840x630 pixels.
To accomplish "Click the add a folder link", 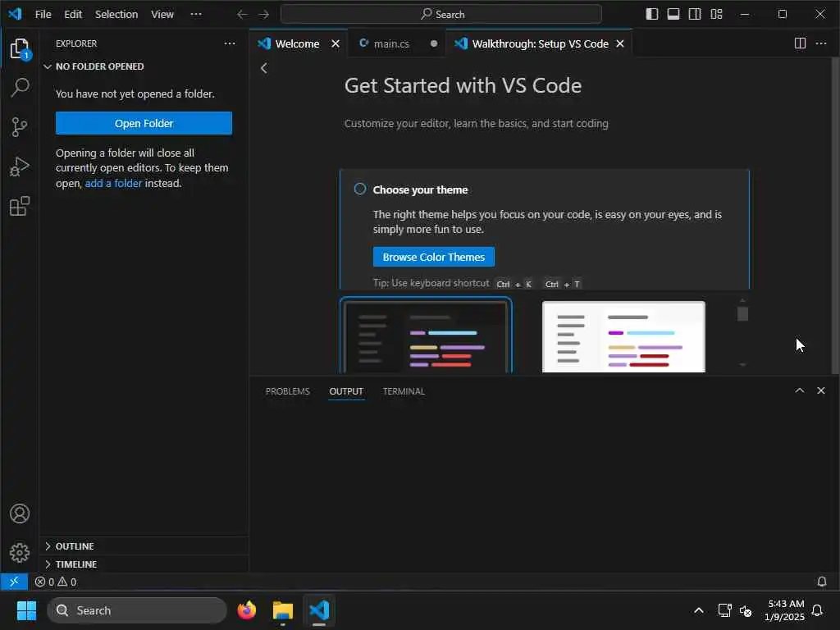I will 113,183.
